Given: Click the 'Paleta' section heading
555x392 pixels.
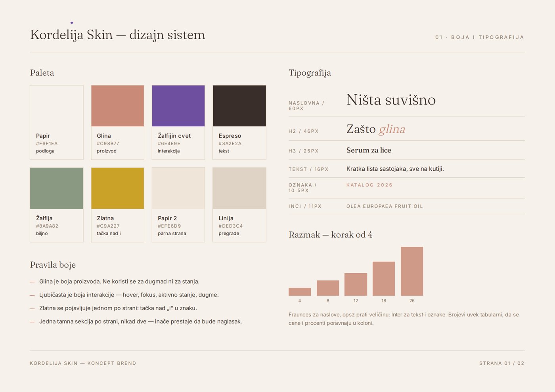Looking at the screenshot, I should 42,73.
